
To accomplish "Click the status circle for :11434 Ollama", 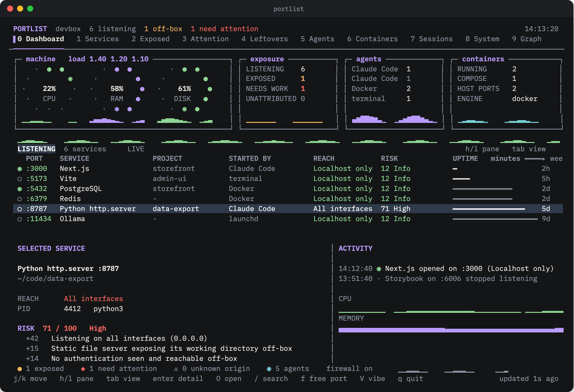I will [20, 219].
